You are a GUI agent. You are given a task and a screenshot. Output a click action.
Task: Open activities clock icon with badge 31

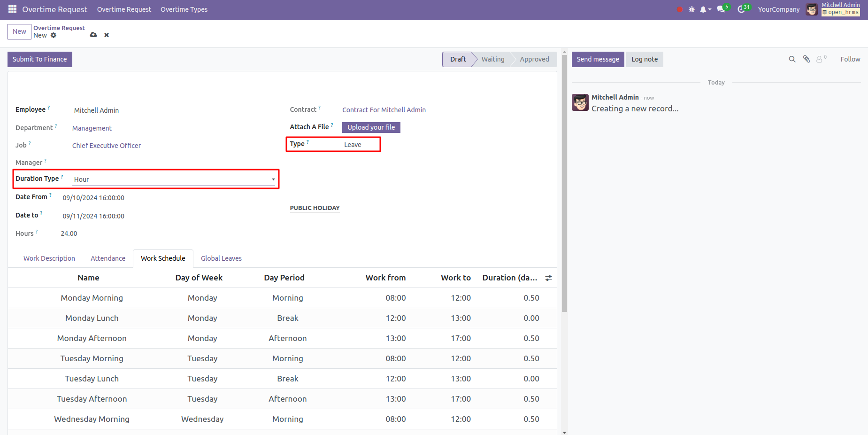[742, 9]
